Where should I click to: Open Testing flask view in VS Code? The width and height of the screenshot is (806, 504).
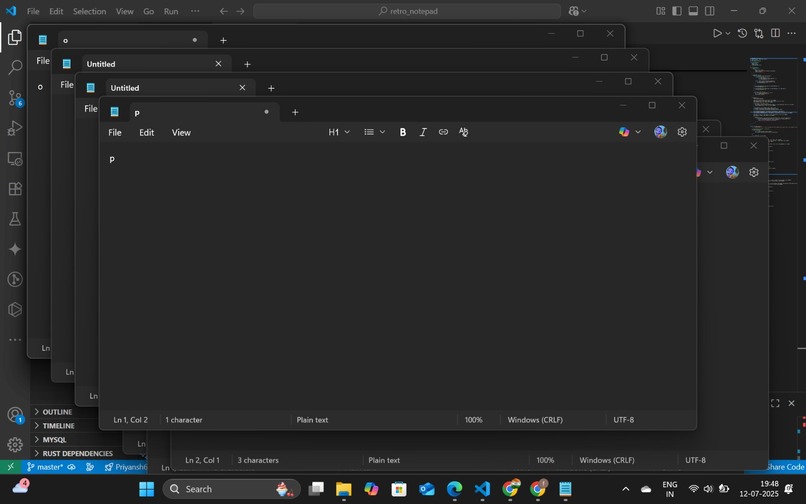(15, 219)
